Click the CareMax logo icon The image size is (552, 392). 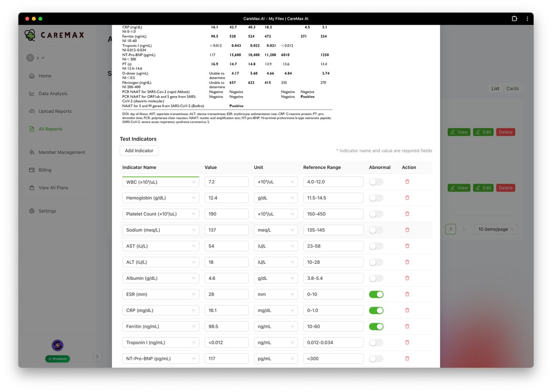(30, 35)
